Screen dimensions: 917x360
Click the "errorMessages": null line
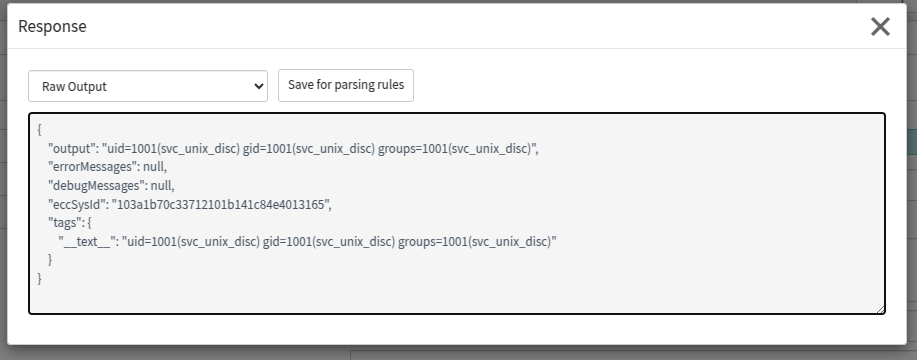[x=108, y=167]
